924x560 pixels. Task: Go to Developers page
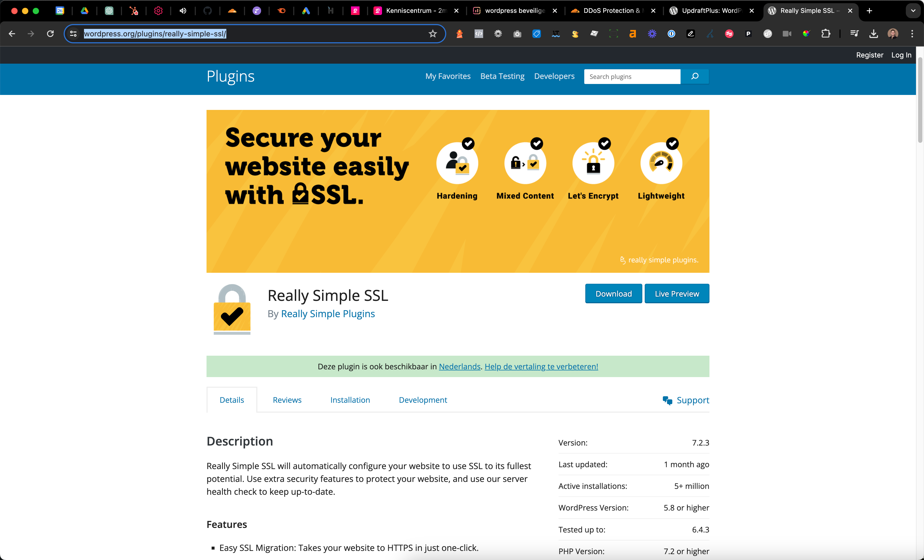[554, 76]
